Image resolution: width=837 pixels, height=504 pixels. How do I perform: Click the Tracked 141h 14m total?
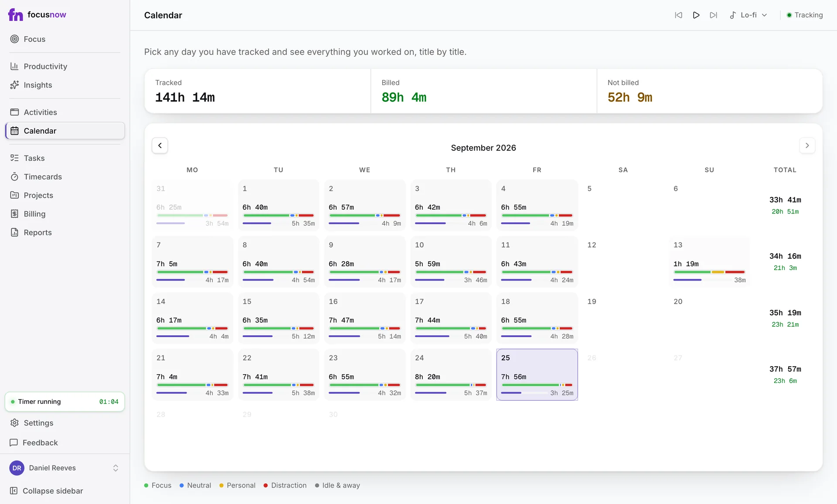(185, 98)
